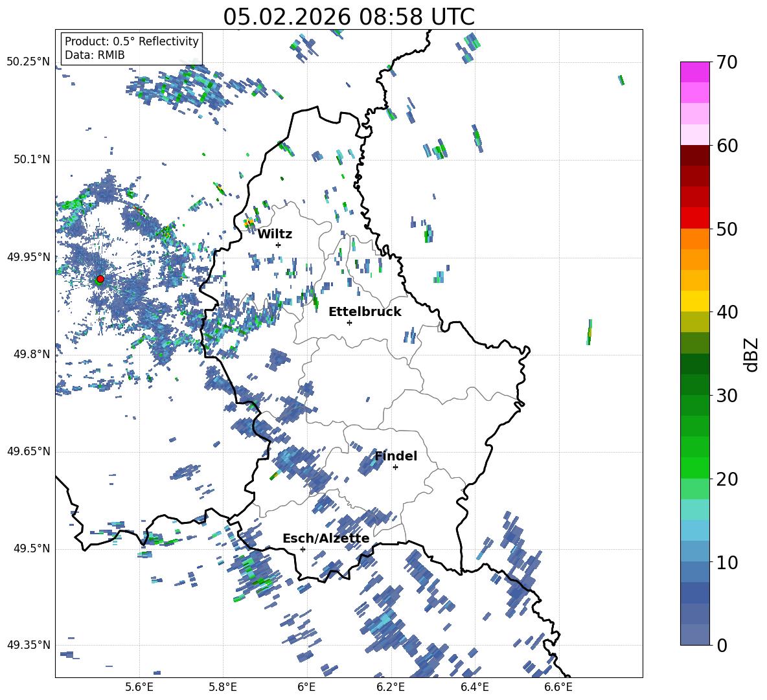Click the Ettelbruck city label

[x=365, y=312]
